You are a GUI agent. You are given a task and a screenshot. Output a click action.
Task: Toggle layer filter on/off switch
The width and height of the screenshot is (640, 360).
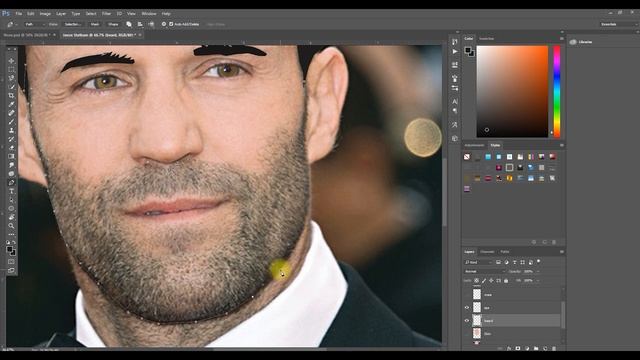539,262
